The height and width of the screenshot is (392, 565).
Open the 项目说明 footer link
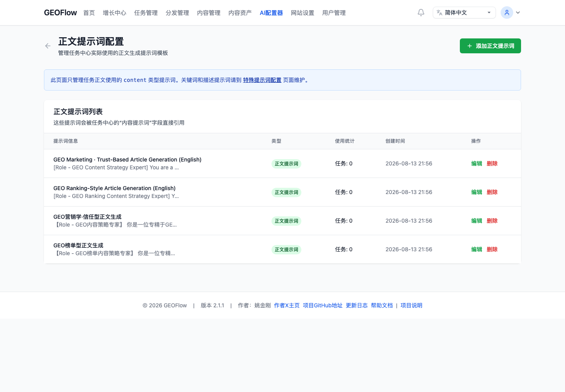click(411, 305)
